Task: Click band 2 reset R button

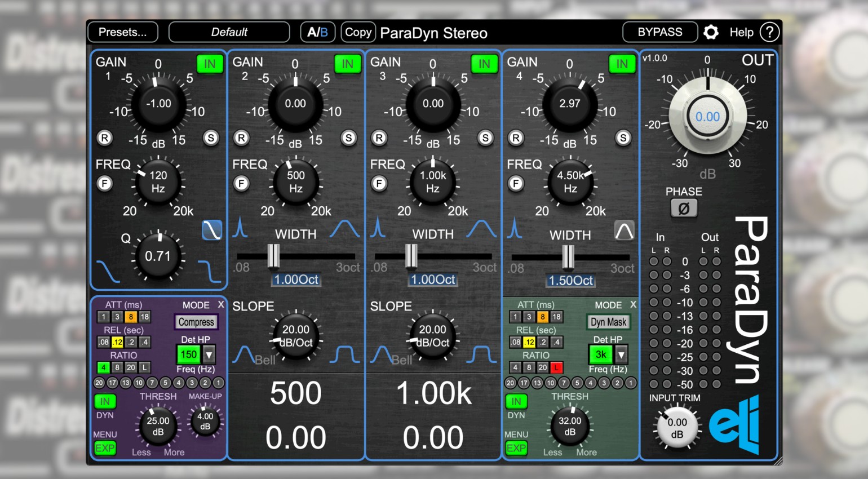Action: 242,138
